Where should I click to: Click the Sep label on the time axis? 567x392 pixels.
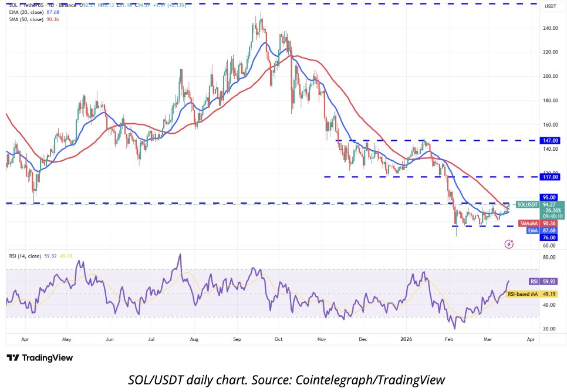tap(237, 340)
